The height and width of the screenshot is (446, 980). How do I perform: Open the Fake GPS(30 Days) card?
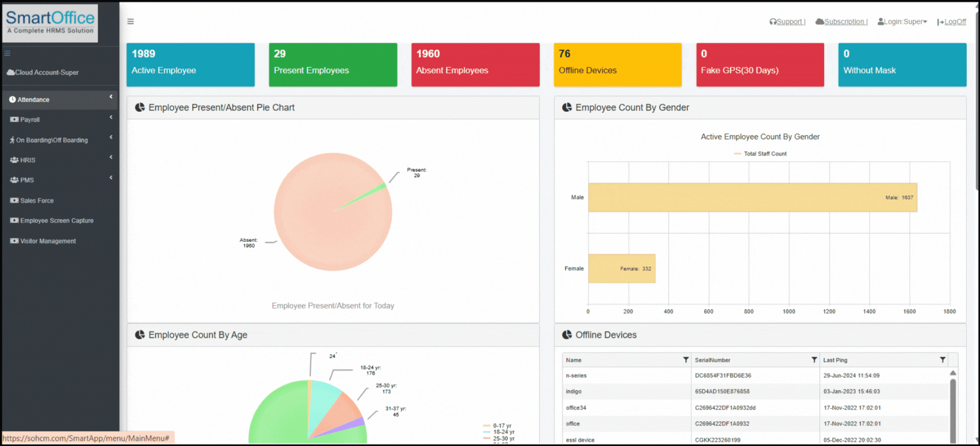pos(760,65)
